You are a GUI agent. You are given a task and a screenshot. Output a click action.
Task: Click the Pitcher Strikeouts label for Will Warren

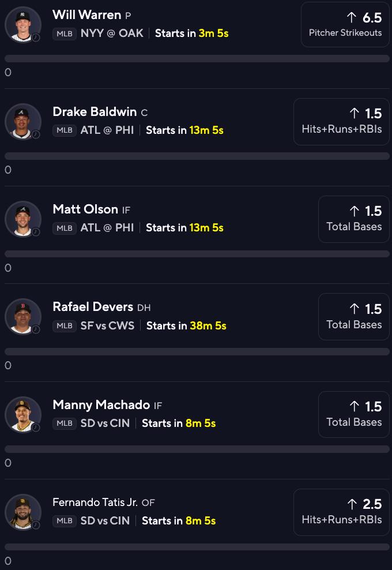coord(345,33)
